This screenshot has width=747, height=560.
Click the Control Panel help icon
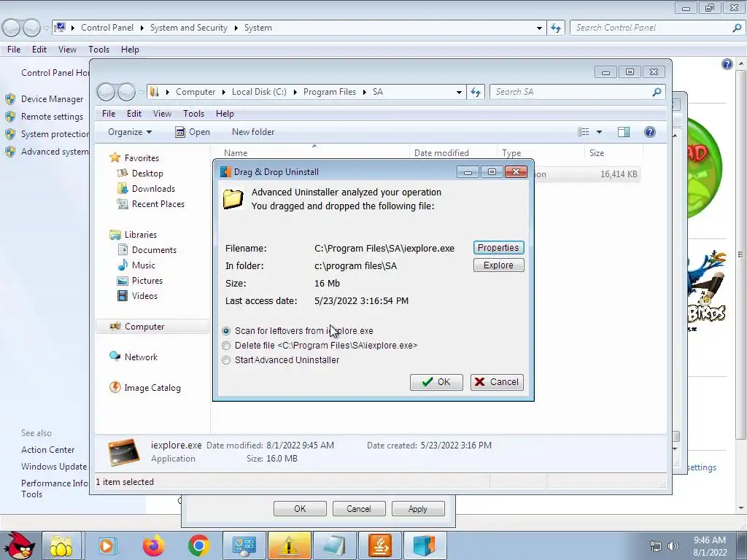[727, 64]
